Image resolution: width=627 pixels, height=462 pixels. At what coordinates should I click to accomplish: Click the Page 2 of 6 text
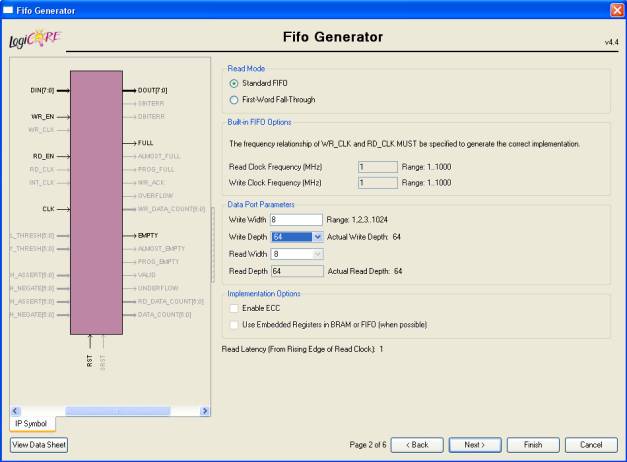368,445
